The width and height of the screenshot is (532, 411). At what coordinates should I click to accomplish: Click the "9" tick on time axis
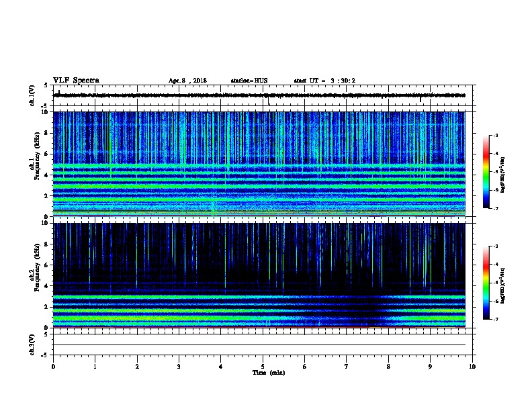pos(430,367)
